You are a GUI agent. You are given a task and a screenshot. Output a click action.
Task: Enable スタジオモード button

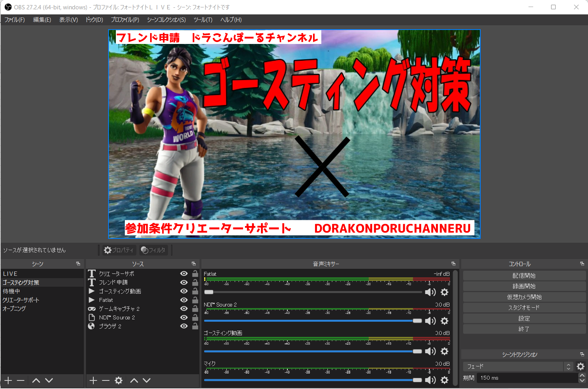[x=524, y=307]
